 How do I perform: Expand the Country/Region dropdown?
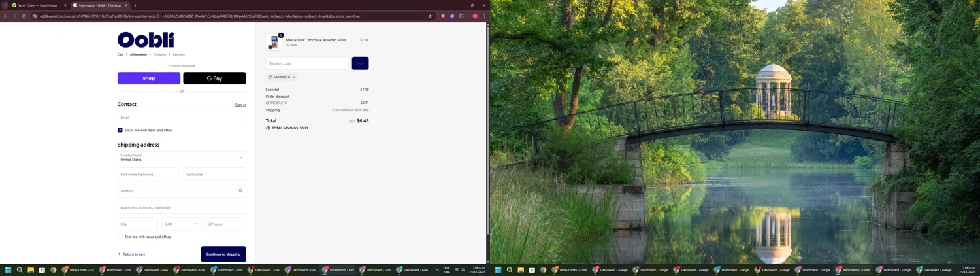(182, 158)
